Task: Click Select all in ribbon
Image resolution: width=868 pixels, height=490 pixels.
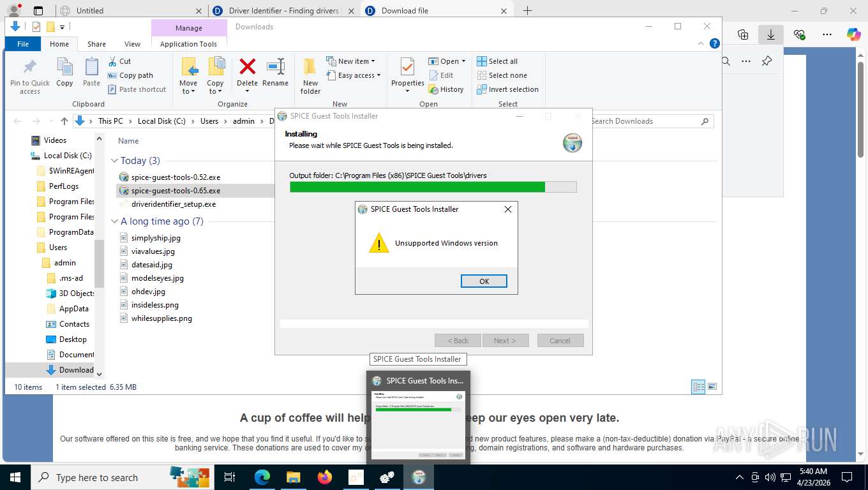Action: (x=497, y=61)
